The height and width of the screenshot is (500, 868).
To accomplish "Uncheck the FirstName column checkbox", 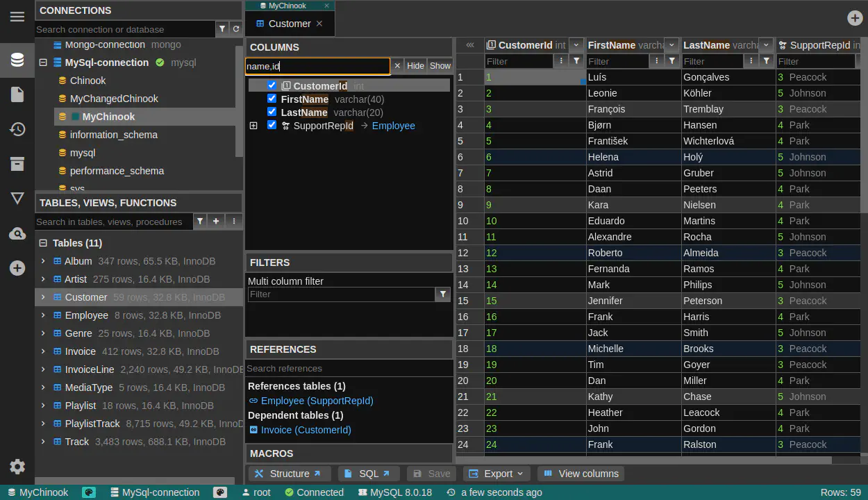I will (x=272, y=99).
